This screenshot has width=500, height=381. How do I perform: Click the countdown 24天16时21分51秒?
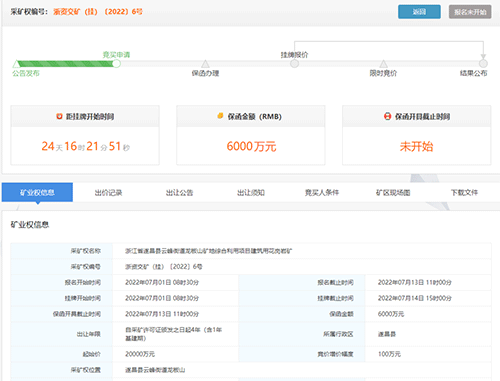86,146
